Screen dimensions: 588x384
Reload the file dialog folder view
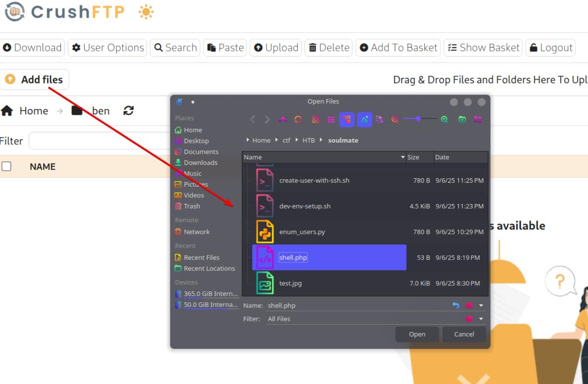click(x=298, y=119)
